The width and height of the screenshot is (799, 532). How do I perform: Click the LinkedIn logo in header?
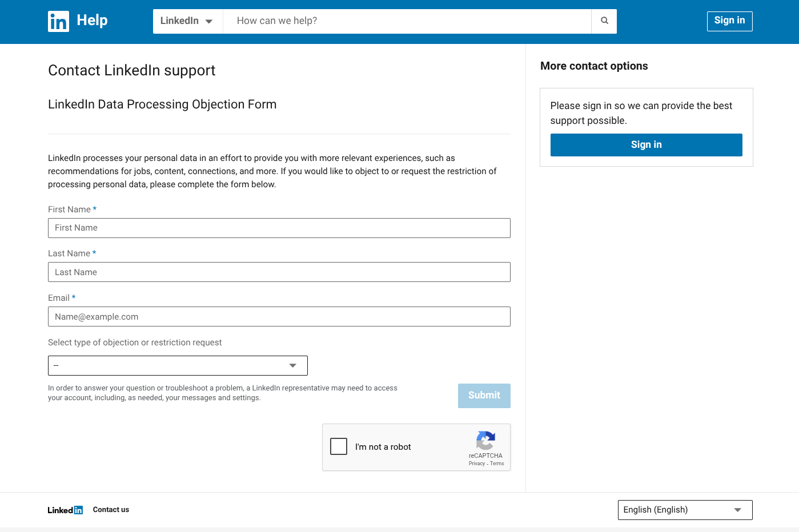point(58,21)
